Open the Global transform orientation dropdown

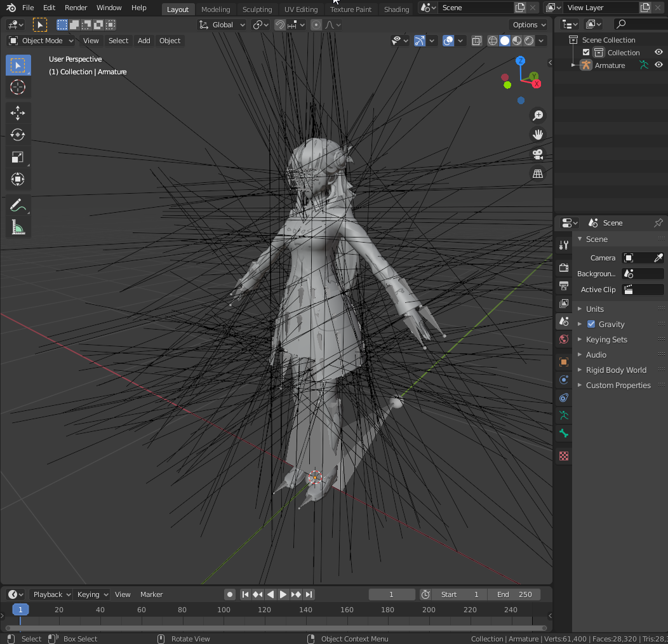222,25
